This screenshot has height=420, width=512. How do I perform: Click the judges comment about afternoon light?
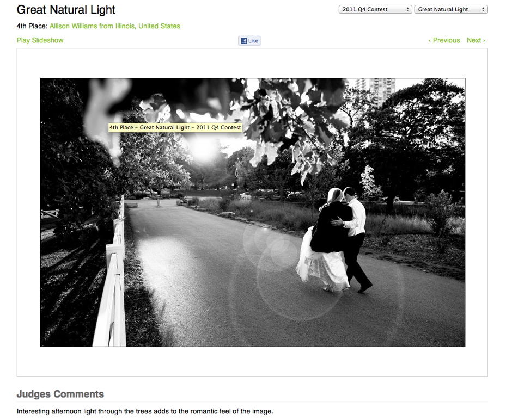point(145,411)
